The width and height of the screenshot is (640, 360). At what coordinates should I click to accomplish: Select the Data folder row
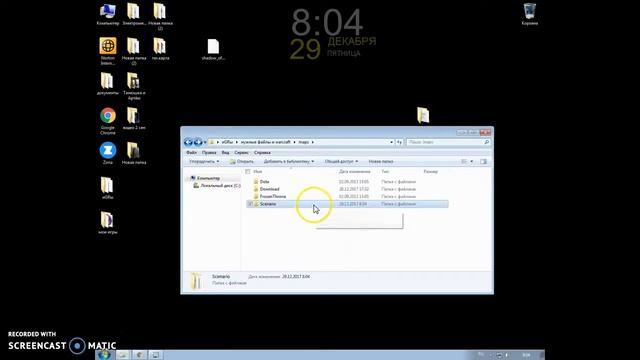[x=347, y=182]
